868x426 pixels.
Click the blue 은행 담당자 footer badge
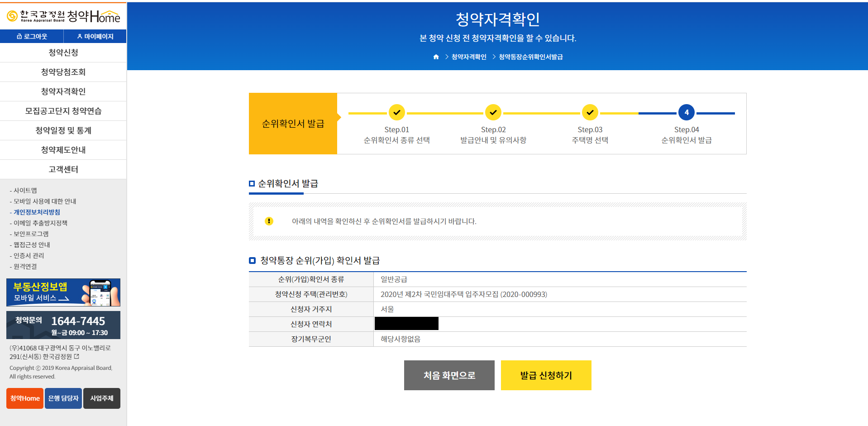pyautogui.click(x=63, y=398)
